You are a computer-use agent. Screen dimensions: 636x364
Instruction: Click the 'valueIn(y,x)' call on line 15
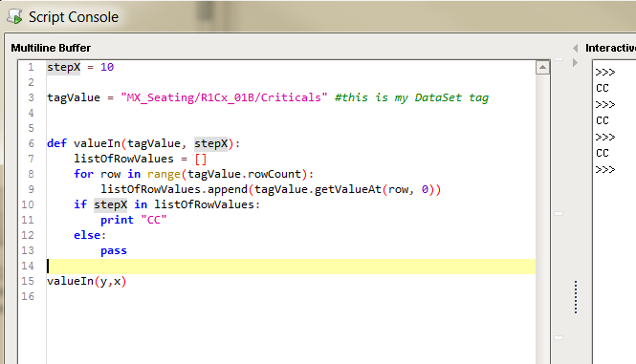coord(87,281)
